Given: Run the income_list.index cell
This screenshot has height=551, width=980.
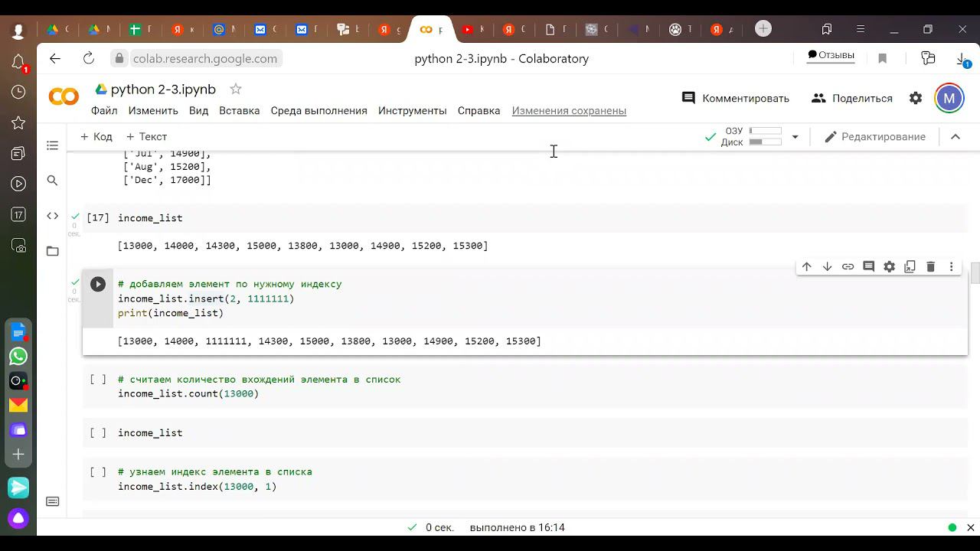Looking at the screenshot, I should pyautogui.click(x=98, y=471).
